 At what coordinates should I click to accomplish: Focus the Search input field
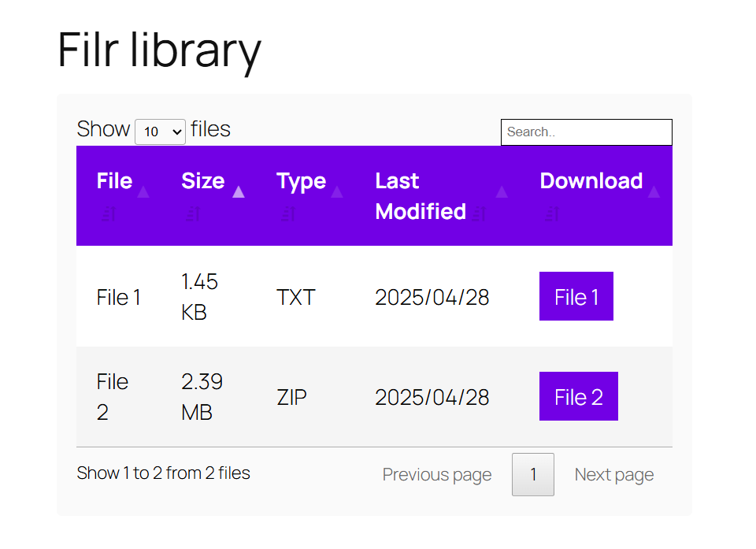point(586,132)
